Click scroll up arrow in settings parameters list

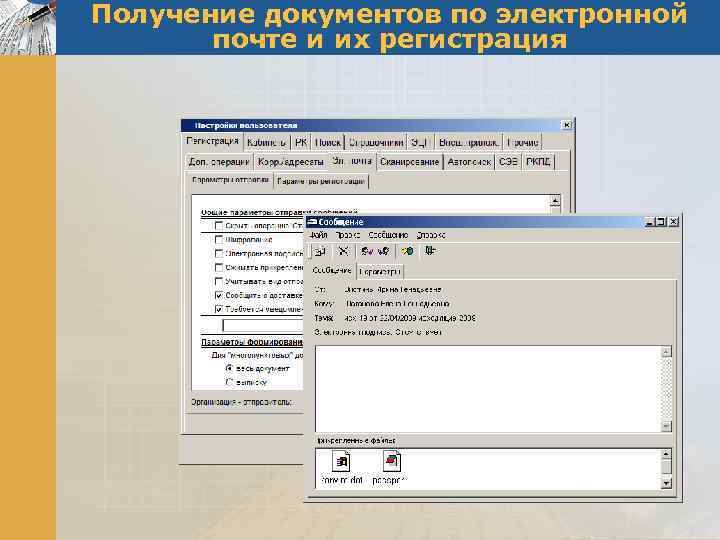(555, 201)
